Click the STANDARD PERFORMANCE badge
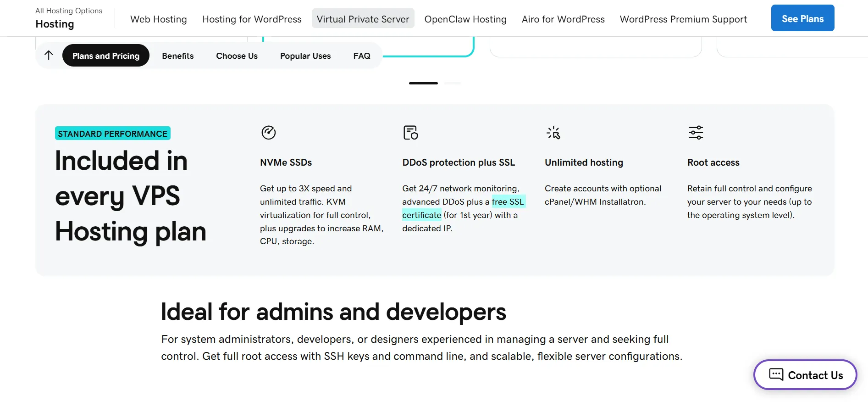Screen dimensions: 868x402 pos(113,133)
